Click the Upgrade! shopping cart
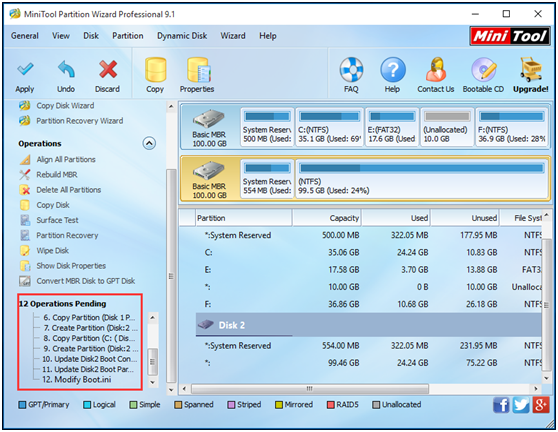This screenshot has width=558, height=432. (x=530, y=75)
